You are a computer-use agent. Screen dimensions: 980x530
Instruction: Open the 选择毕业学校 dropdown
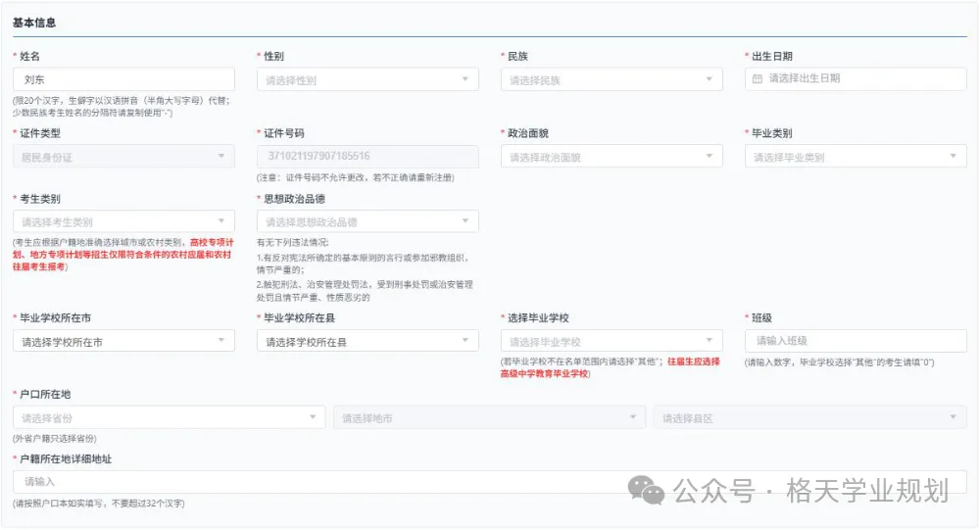pyautogui.click(x=612, y=341)
